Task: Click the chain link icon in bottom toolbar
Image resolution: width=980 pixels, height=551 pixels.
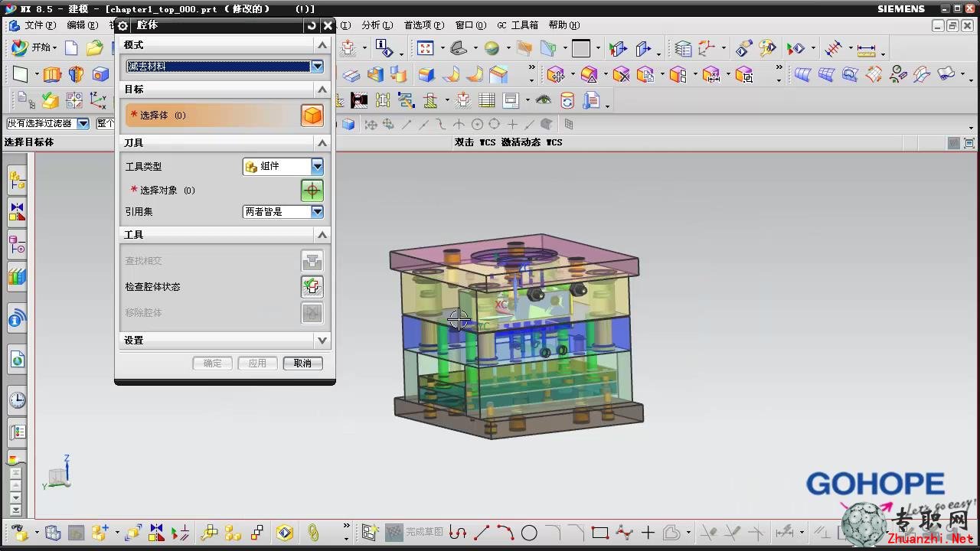Action: 313,533
